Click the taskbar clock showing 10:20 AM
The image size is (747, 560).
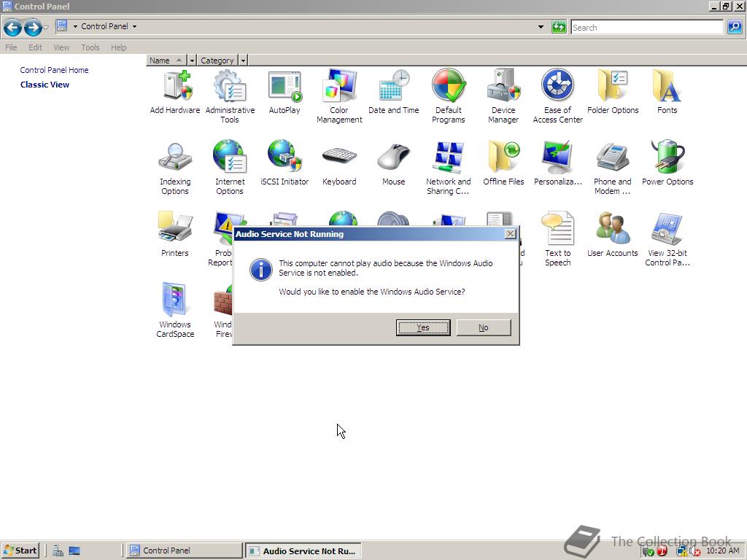(x=722, y=551)
